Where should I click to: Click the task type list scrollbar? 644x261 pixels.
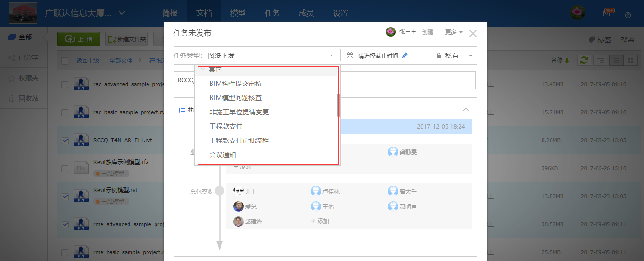[338, 105]
